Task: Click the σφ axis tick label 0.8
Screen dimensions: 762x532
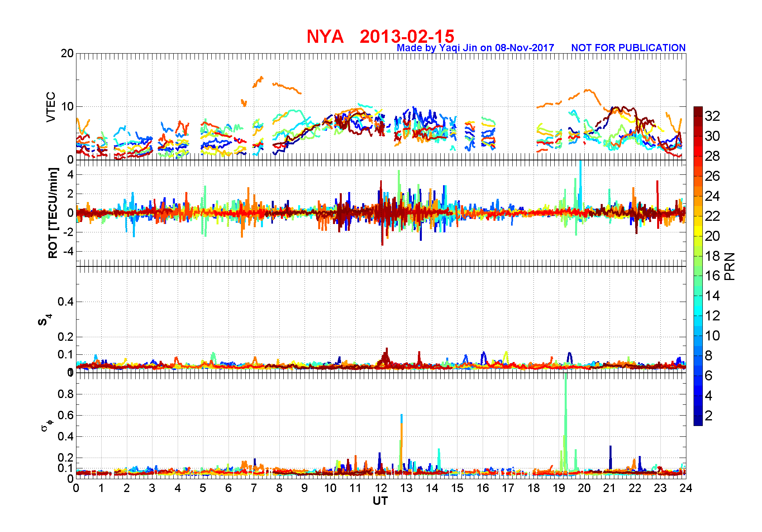Action: click(66, 394)
